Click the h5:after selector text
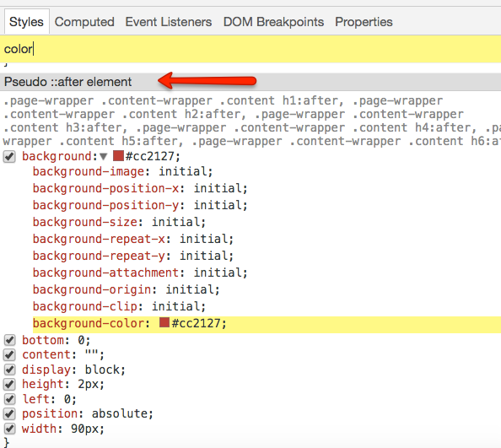Image resolution: width=501 pixels, height=448 pixels. [x=149, y=141]
